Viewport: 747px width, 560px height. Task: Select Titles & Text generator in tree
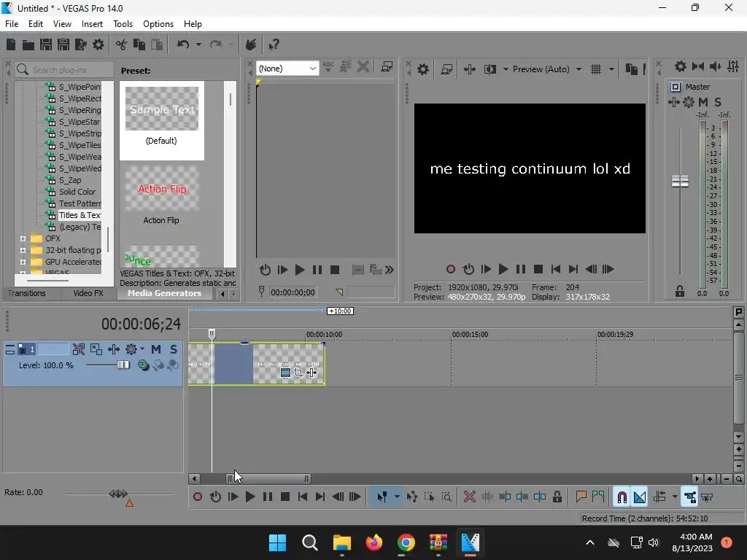[80, 215]
